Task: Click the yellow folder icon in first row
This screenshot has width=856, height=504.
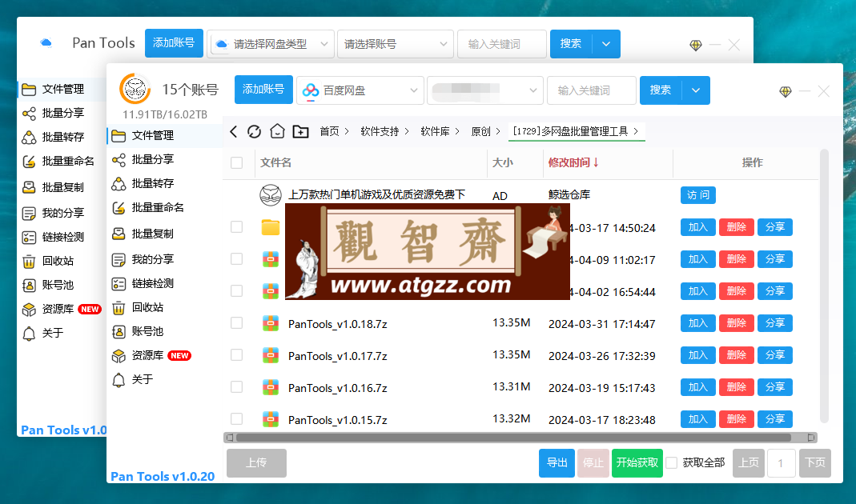Action: point(270,227)
